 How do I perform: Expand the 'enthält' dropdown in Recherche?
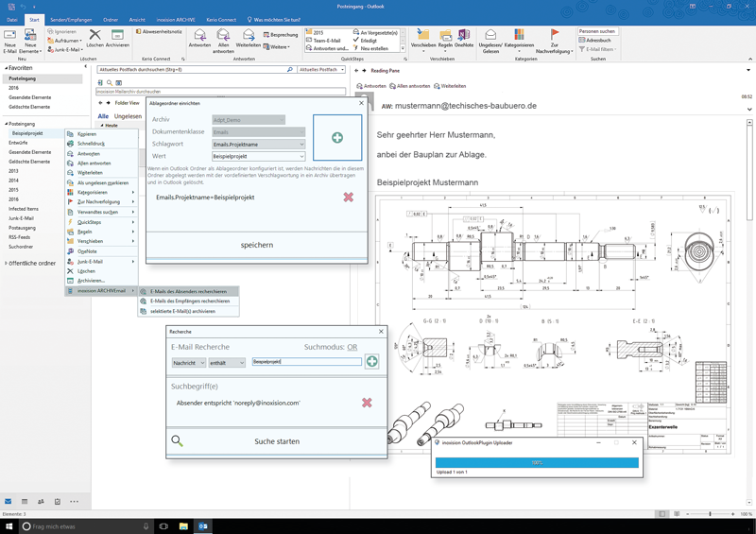228,362
